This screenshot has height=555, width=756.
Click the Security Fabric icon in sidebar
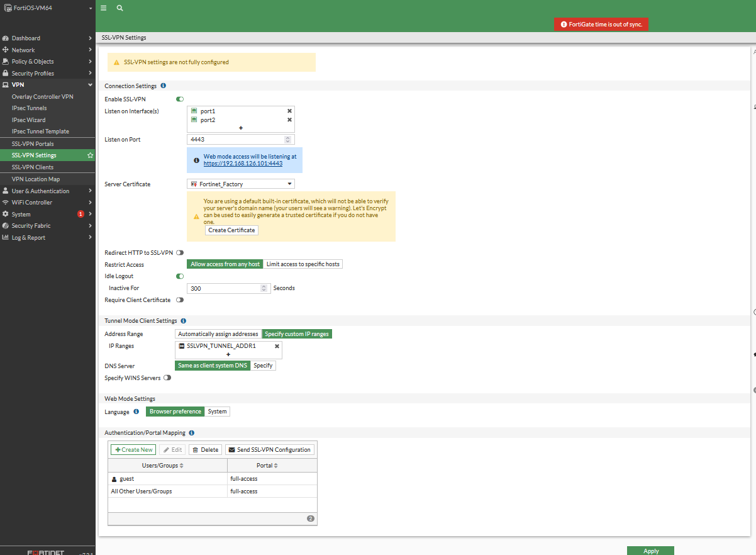coord(6,226)
